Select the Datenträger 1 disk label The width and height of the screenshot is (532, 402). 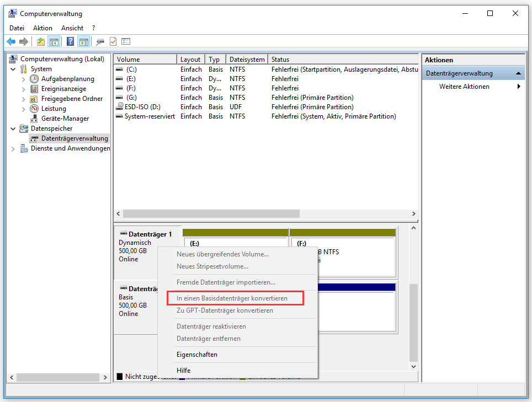click(150, 234)
